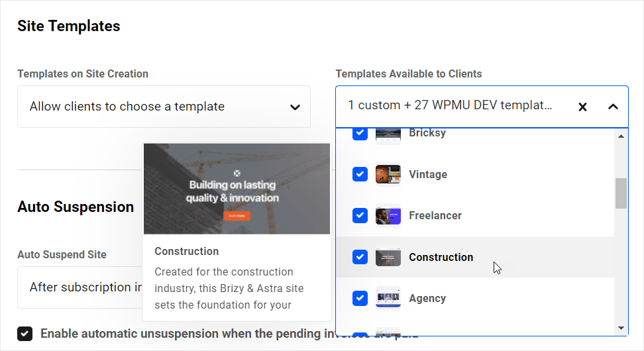The width and height of the screenshot is (644, 351).
Task: Click the Construction title in the preview card
Action: point(186,251)
